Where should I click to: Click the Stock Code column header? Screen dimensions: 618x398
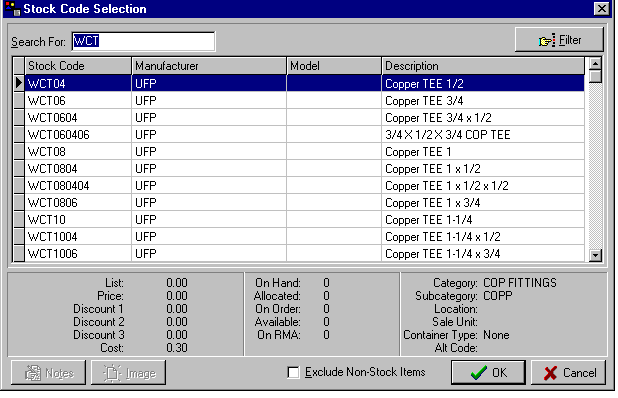pyautogui.click(x=78, y=66)
